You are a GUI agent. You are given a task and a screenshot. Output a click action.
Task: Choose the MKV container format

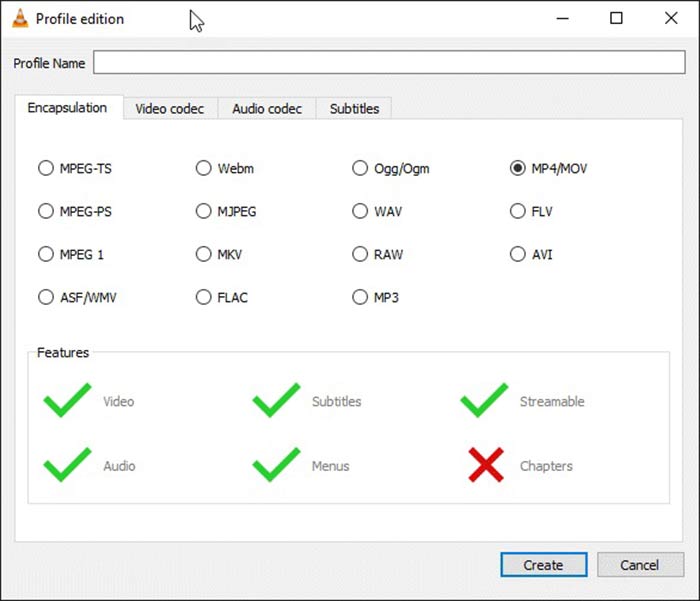point(204,254)
